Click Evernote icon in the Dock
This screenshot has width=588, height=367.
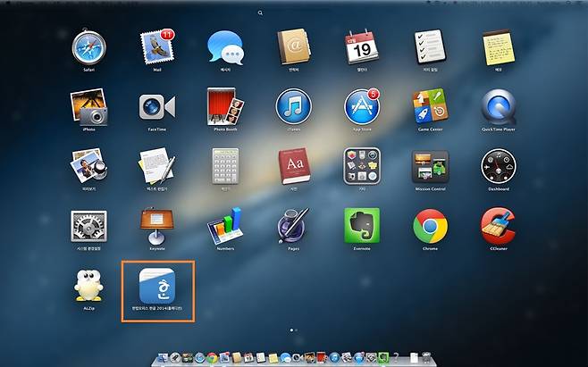click(x=382, y=358)
